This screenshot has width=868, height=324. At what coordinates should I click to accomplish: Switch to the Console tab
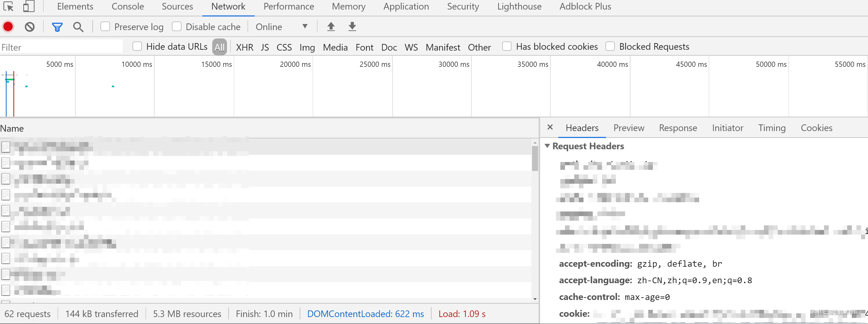coord(128,6)
